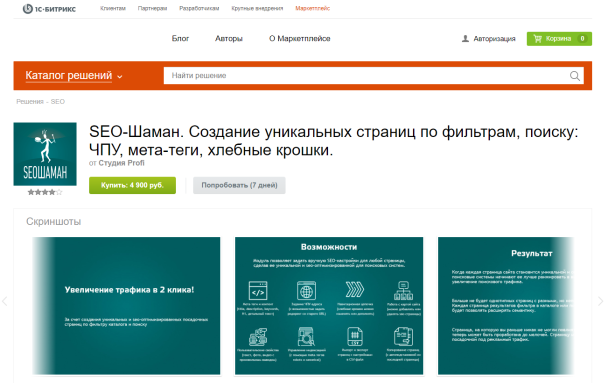Click the cart item count badge
The width and height of the screenshot is (608, 383).
582,38
